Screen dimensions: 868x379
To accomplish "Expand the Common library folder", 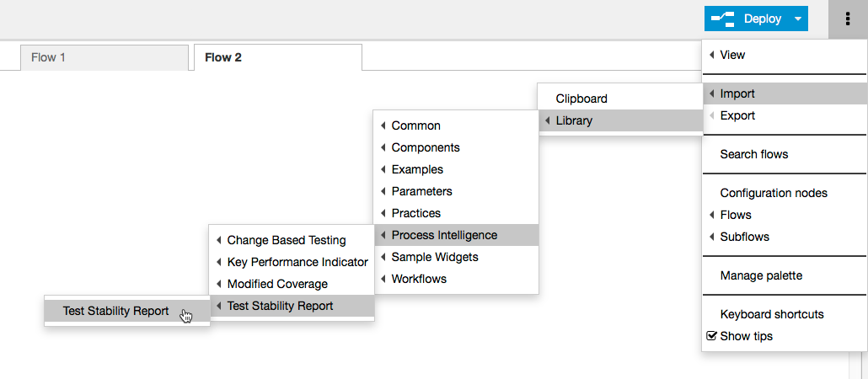I will 456,125.
